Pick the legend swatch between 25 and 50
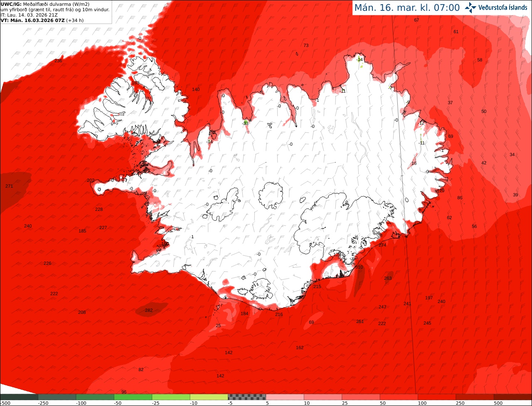This screenshot has width=532, height=406. [x=361, y=397]
